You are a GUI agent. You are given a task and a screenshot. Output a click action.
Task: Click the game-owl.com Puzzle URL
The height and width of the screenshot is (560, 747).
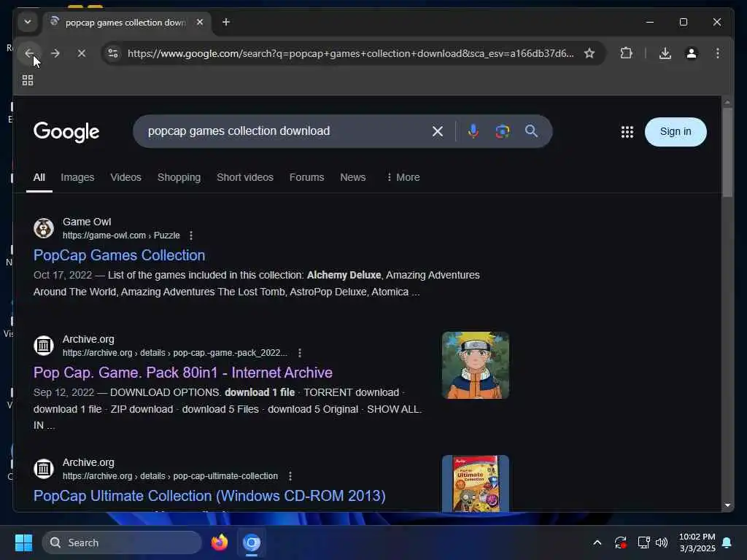click(121, 236)
